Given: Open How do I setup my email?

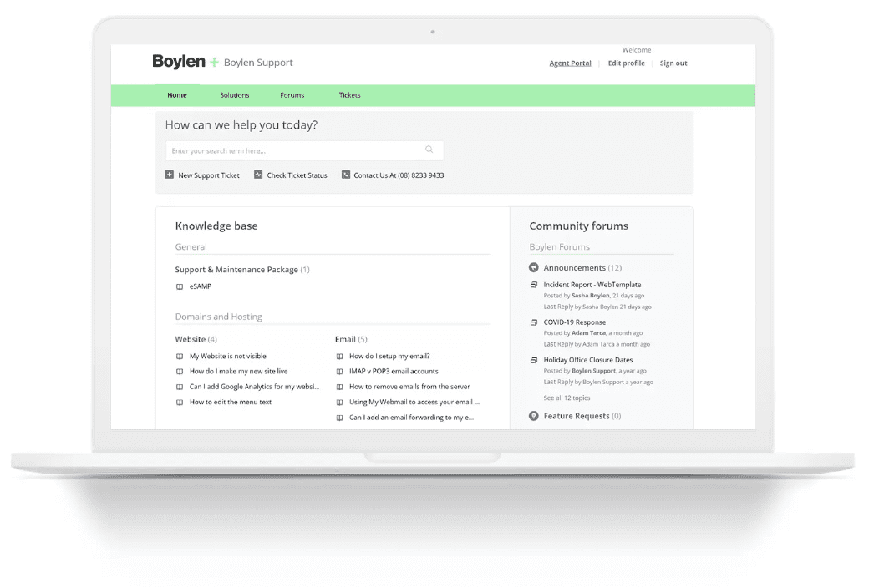Looking at the screenshot, I should [389, 357].
